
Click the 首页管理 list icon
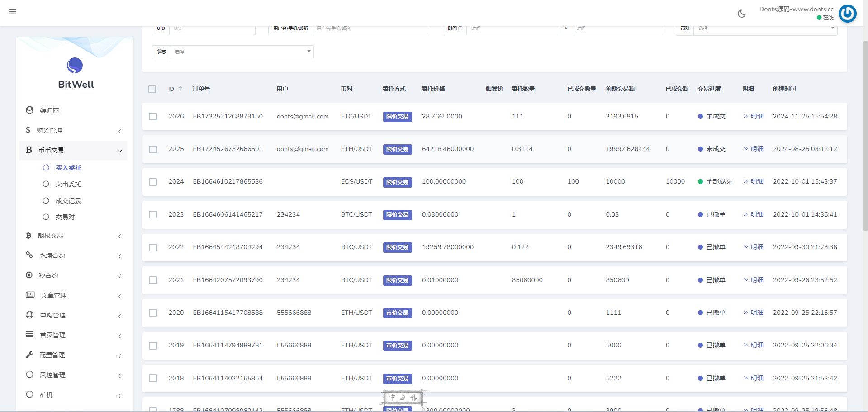30,335
